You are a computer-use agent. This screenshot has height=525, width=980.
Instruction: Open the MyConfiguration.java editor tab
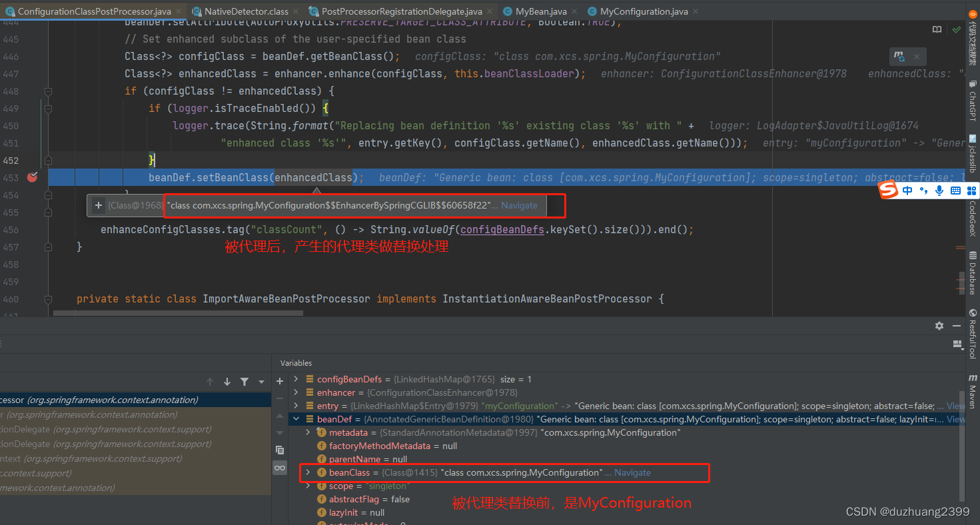[x=644, y=11]
